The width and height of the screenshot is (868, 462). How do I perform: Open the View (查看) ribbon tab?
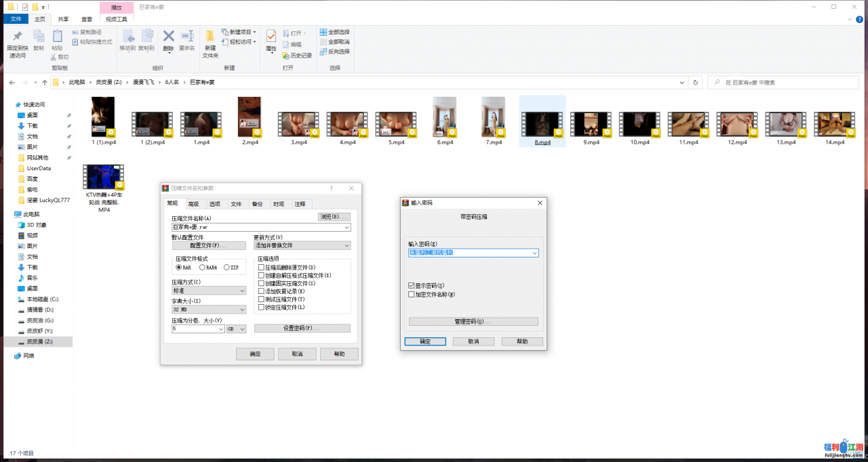click(x=87, y=19)
